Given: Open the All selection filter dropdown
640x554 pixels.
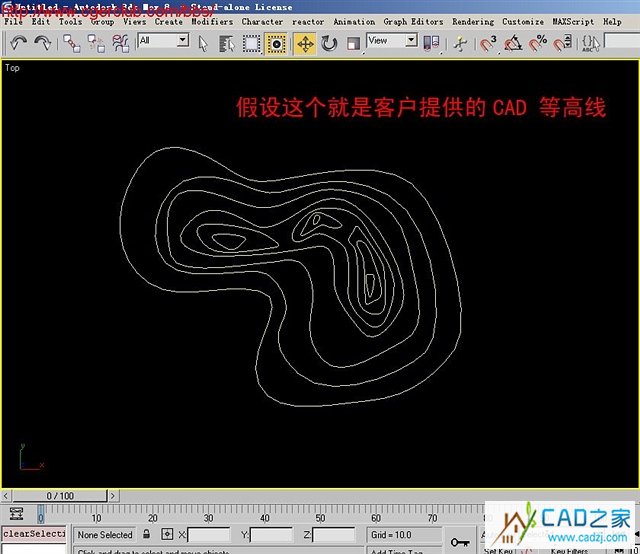Looking at the screenshot, I should 164,41.
